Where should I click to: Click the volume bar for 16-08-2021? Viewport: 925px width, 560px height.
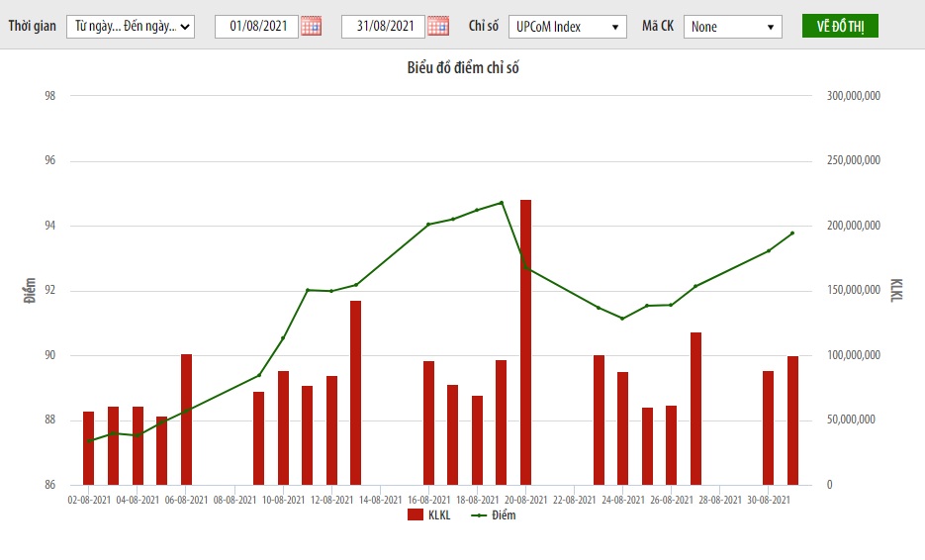(429, 423)
